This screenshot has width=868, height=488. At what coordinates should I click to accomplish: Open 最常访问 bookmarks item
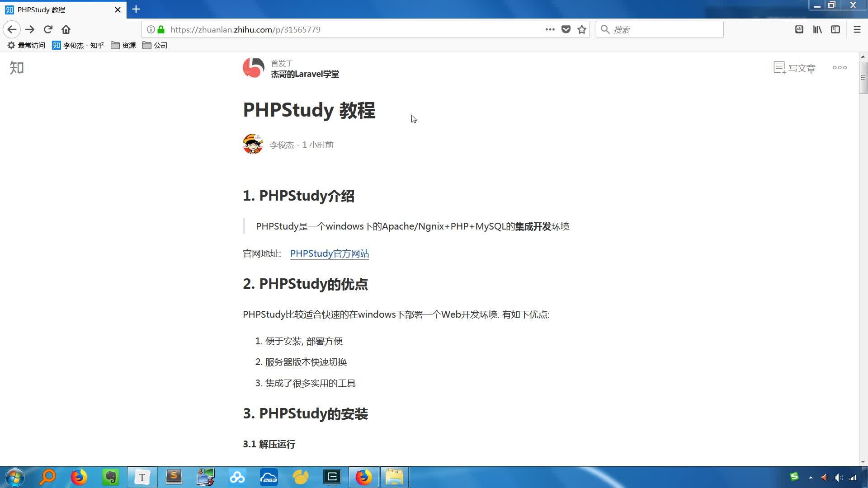point(26,45)
